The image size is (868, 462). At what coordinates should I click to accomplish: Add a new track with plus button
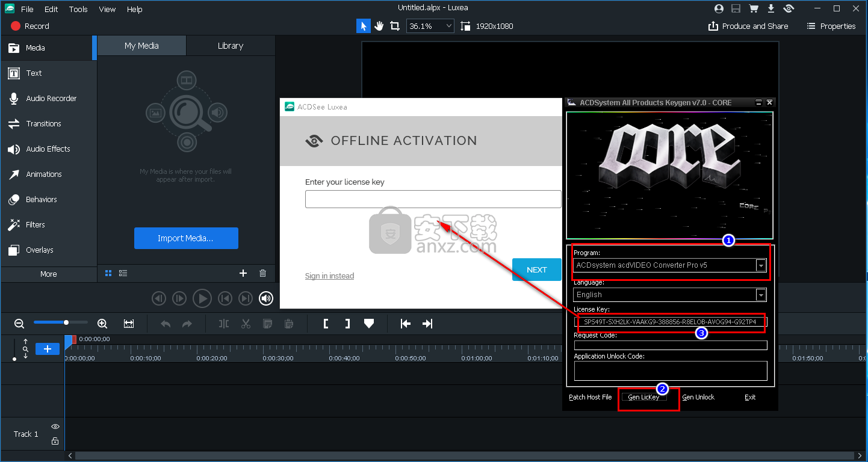[48, 349]
